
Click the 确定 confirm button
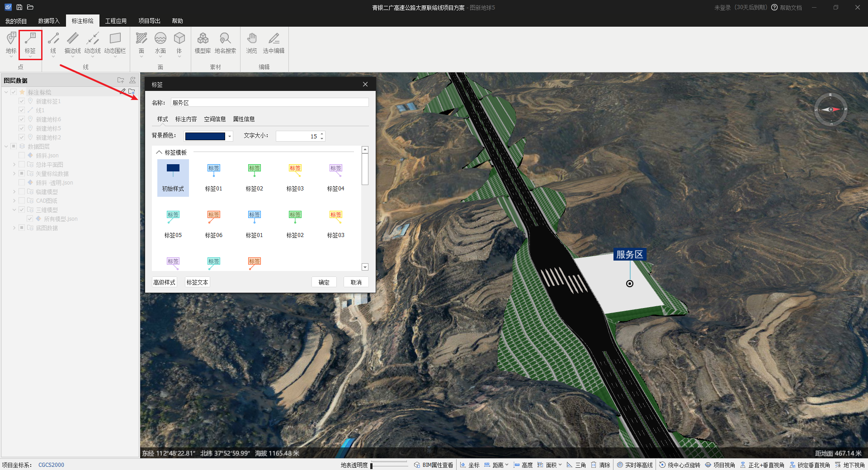[324, 282]
